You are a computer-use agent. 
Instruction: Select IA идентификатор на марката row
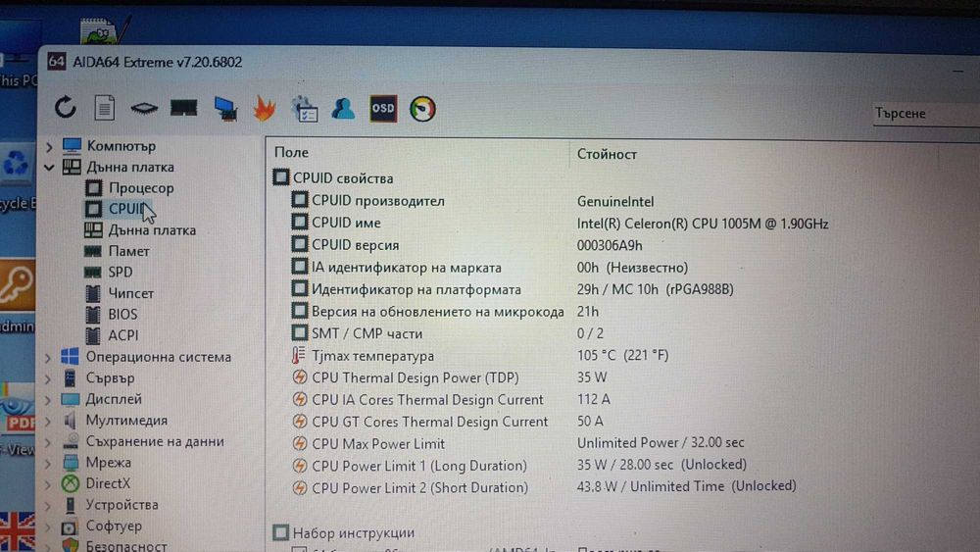(x=407, y=268)
